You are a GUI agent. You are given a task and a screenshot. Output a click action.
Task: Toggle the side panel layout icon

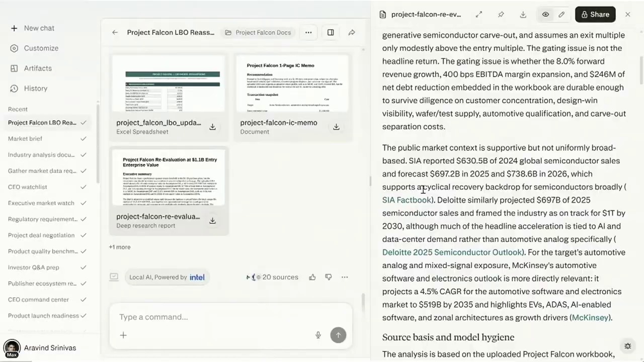point(331,32)
